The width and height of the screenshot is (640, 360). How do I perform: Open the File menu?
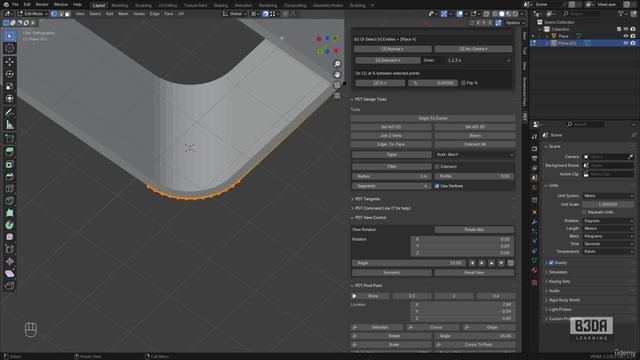15,4
